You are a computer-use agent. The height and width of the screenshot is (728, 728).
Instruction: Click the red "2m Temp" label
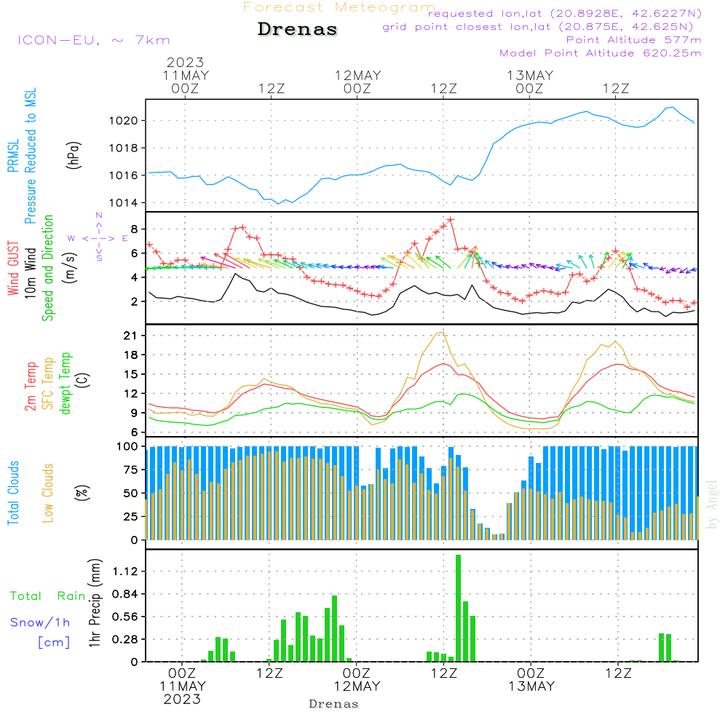pos(30,387)
